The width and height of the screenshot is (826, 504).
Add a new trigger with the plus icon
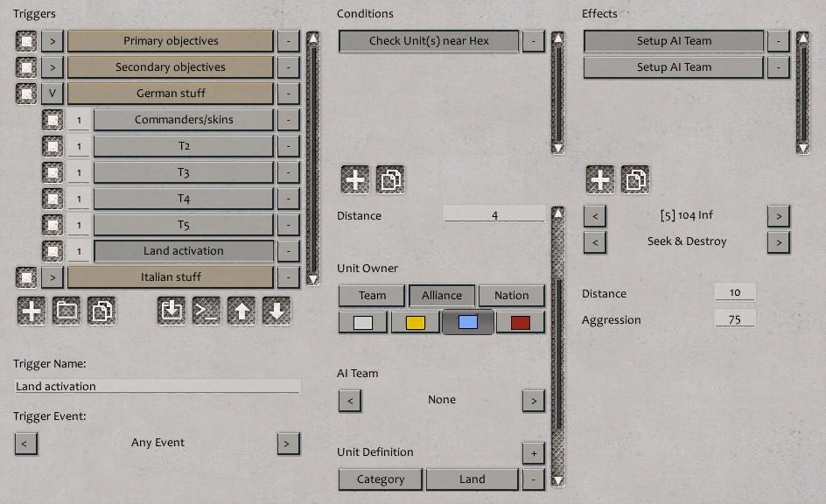[31, 311]
